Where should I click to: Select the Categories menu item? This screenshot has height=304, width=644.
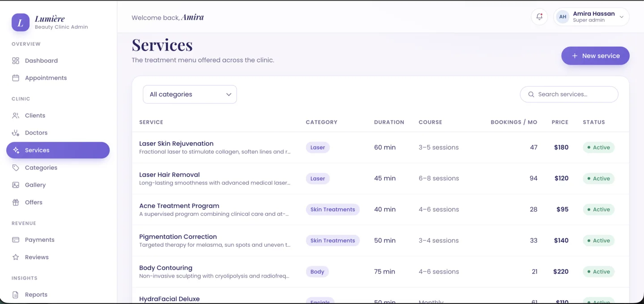click(58, 168)
